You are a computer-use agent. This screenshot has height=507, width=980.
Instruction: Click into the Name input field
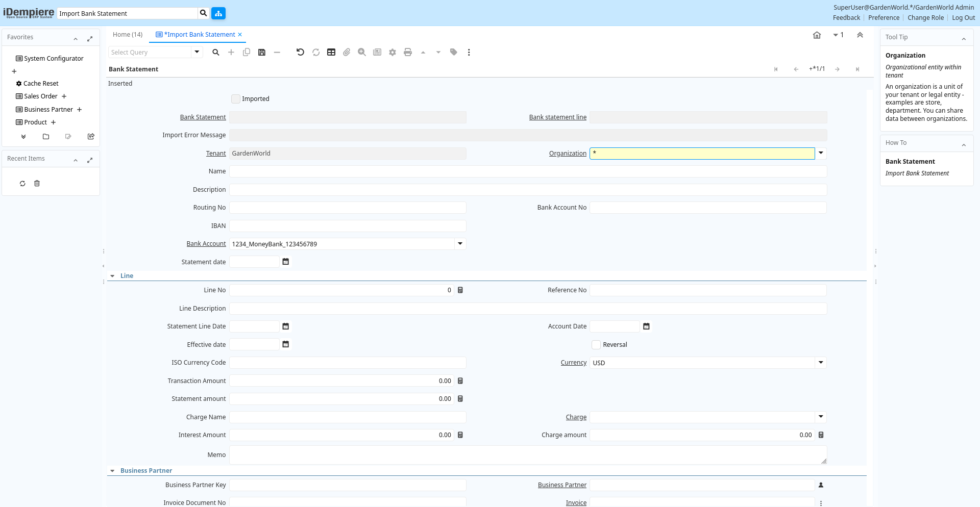point(528,171)
